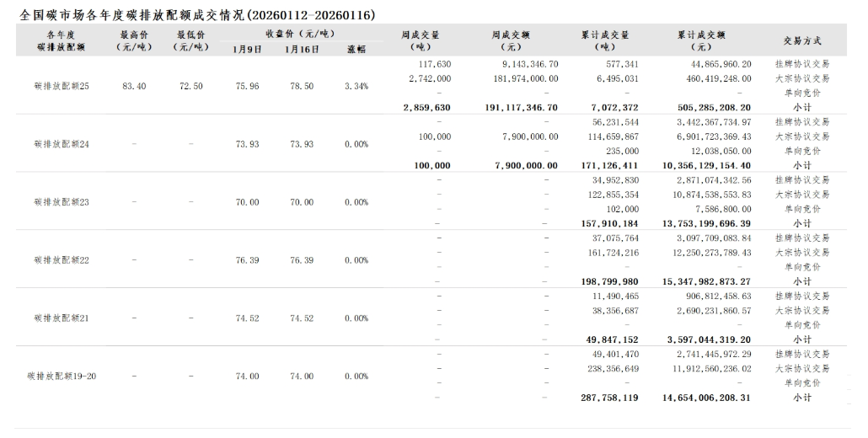Select the 碳排放配额23 row label
Image resolution: width=868 pixels, height=438 pixels.
pos(62,202)
